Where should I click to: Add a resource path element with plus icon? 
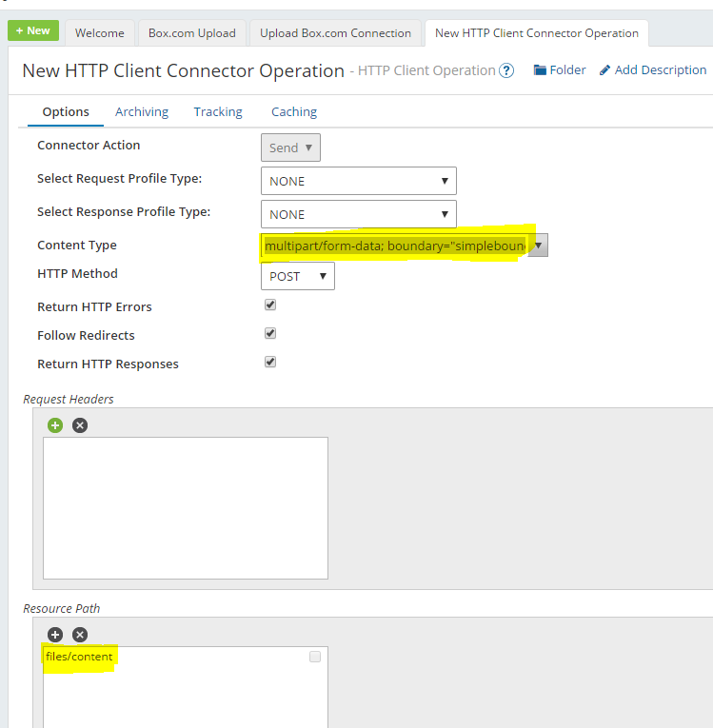(55, 635)
